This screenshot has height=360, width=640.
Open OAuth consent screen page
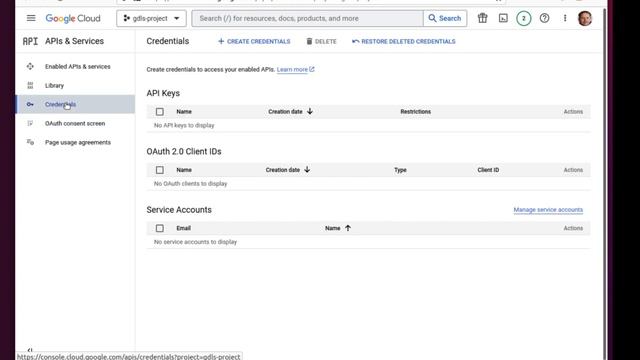[75, 124]
